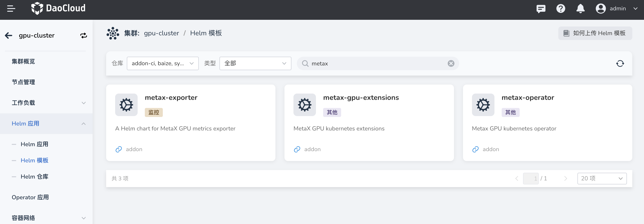The width and height of the screenshot is (644, 224).
Task: Open the metax-operator template card
Action: point(547,123)
